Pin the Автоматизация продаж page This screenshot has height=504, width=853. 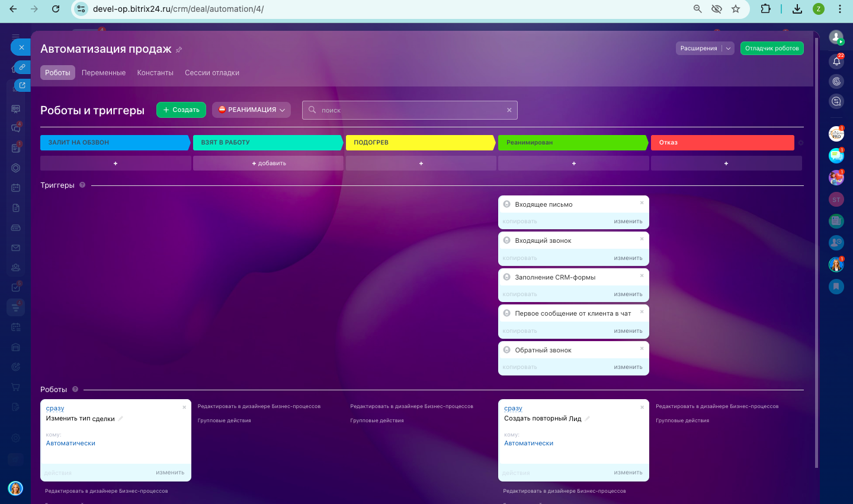pyautogui.click(x=179, y=50)
